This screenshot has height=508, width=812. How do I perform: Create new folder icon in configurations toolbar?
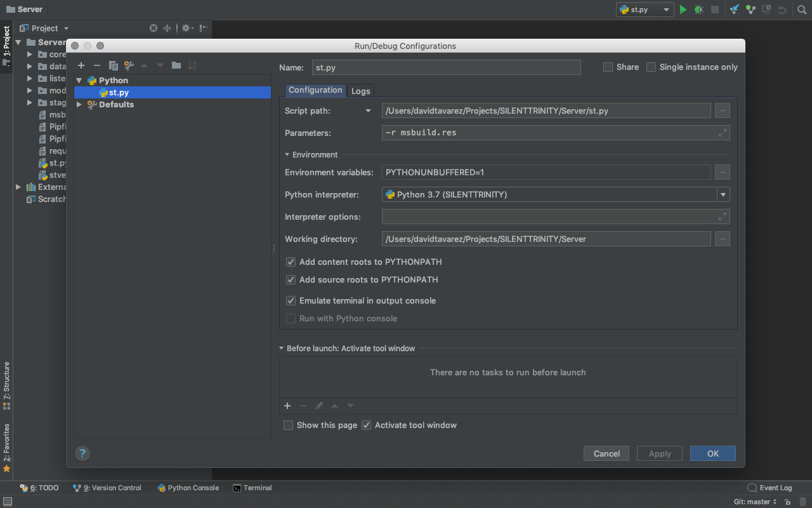coord(176,65)
